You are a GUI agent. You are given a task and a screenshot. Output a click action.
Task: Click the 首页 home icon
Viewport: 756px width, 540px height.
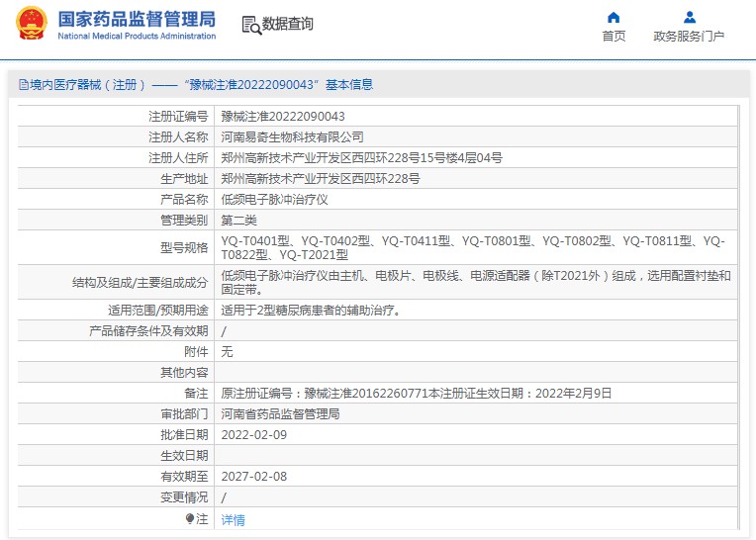coord(614,18)
